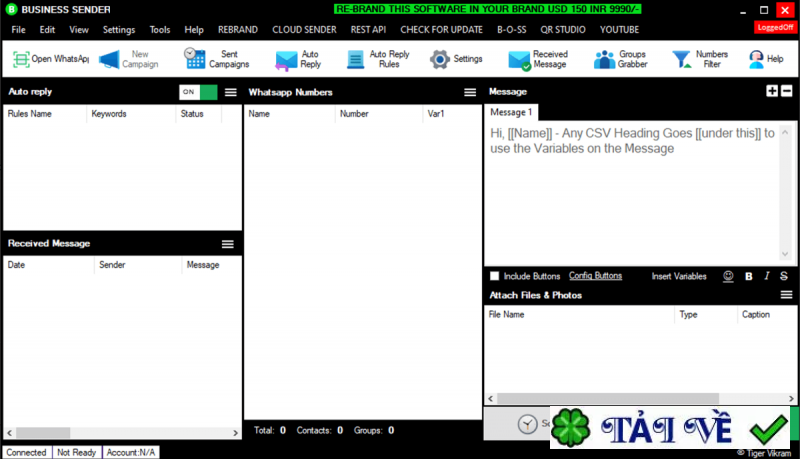The height and width of the screenshot is (459, 800).
Task: Click Sender column header
Action: coord(138,265)
